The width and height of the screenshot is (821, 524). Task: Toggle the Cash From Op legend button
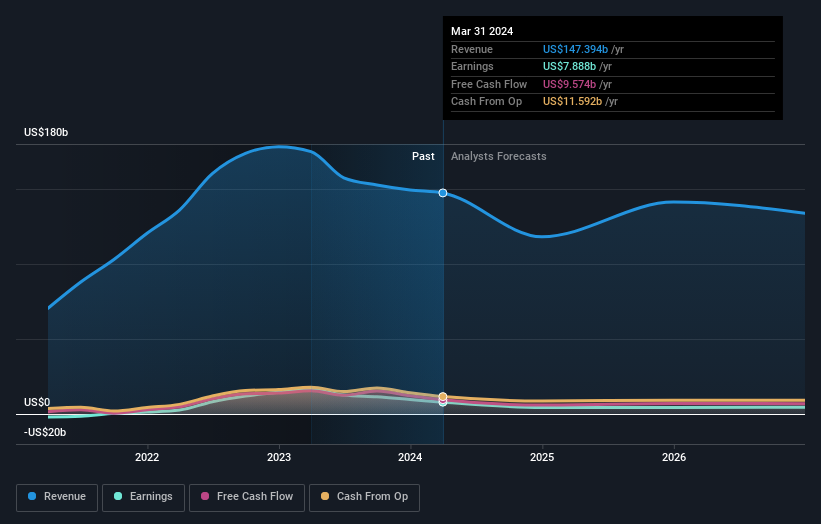[x=364, y=497]
